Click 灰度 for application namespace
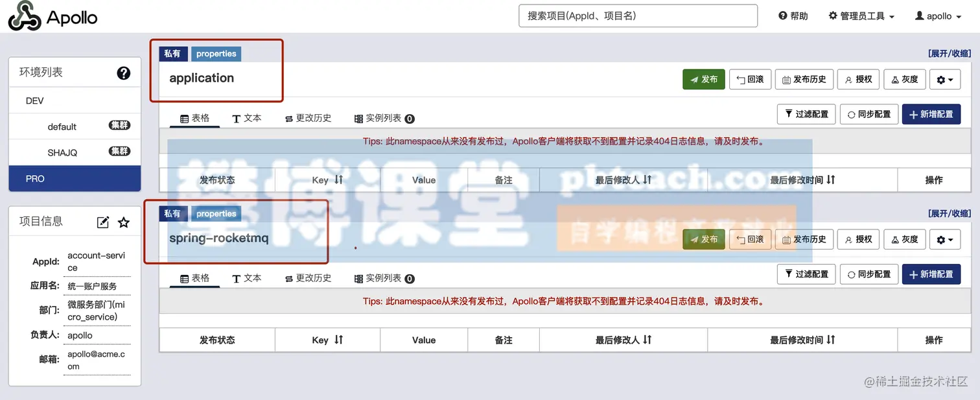The image size is (980, 400). [904, 79]
